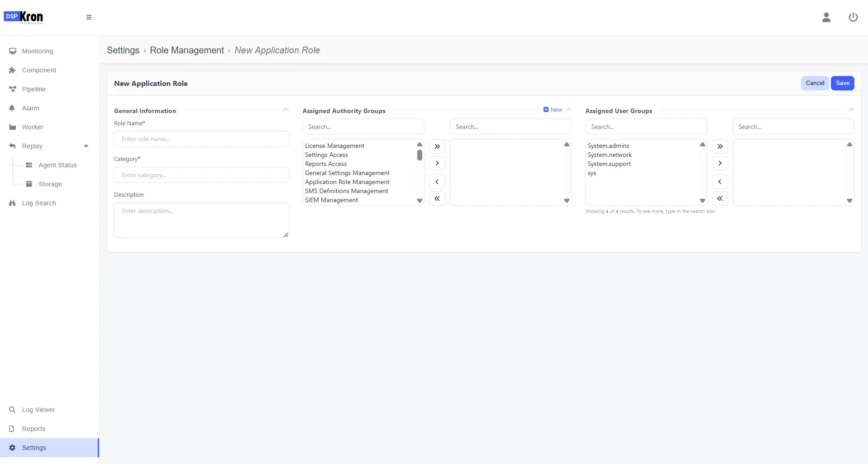Move selected authority group back left

[437, 182]
